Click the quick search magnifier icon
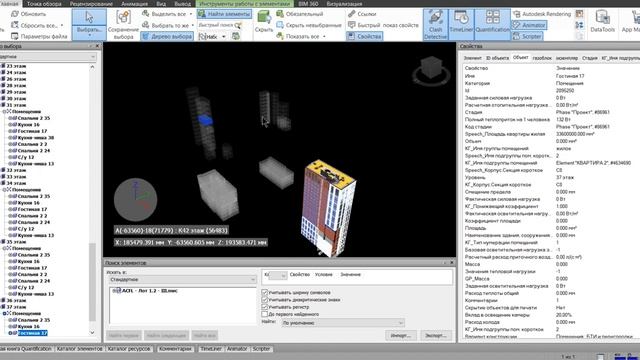640x360 pixels. point(238,26)
